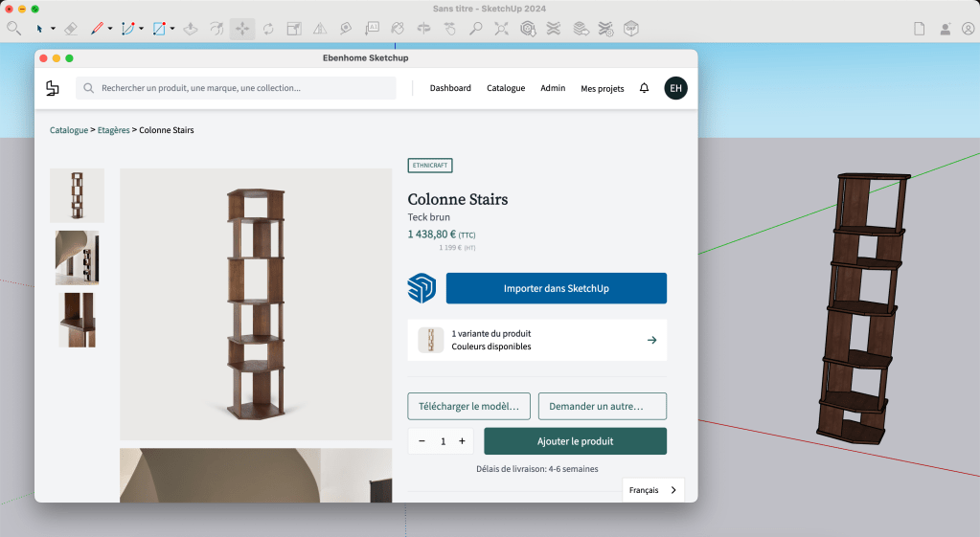Click the shelf model in SketchUp viewport
The height and width of the screenshot is (537, 980).
coord(862,309)
